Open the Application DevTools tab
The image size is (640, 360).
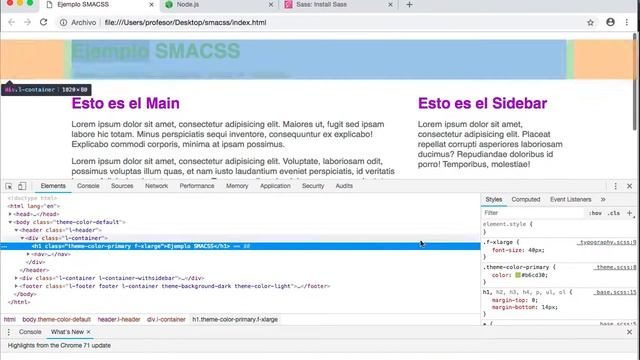[x=275, y=186]
